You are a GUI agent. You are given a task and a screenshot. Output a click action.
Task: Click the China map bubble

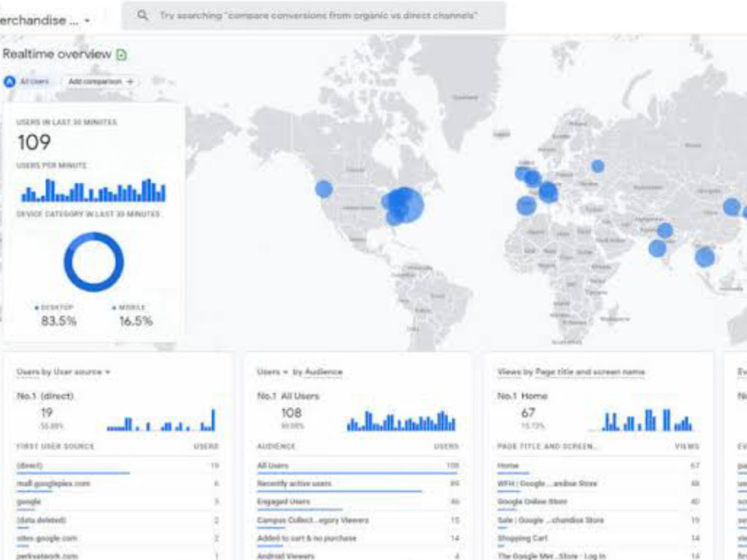[732, 207]
